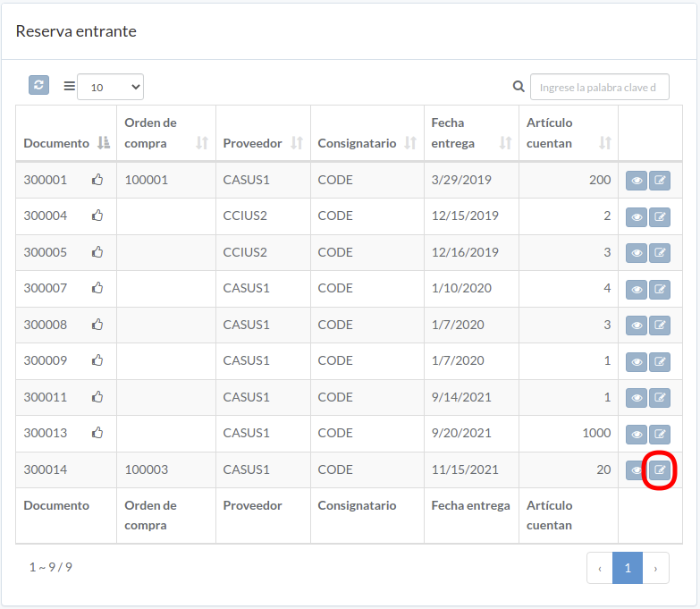Click article count 1000 in row 300013

[596, 433]
